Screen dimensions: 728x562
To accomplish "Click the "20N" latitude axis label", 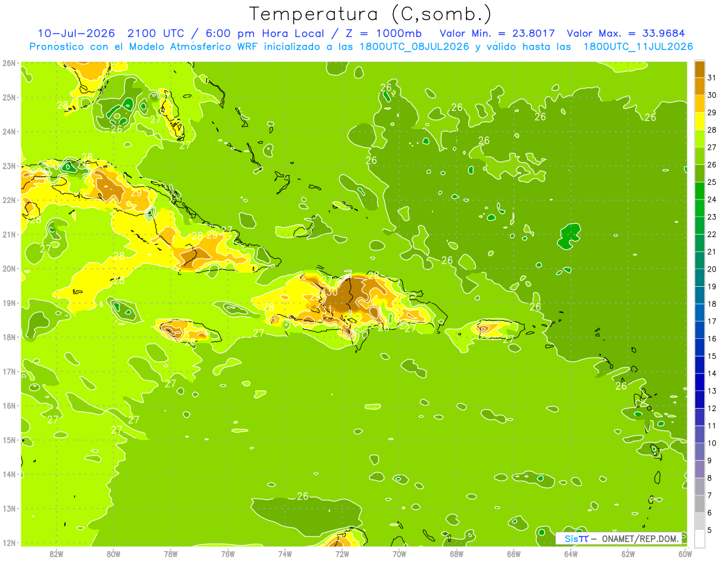I will [x=9, y=269].
